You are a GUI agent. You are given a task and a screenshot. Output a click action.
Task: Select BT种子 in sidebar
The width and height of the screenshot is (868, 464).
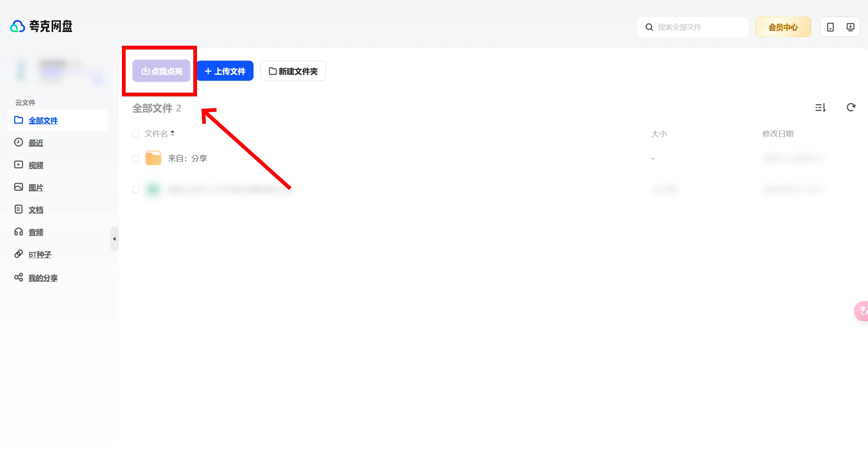(x=40, y=255)
